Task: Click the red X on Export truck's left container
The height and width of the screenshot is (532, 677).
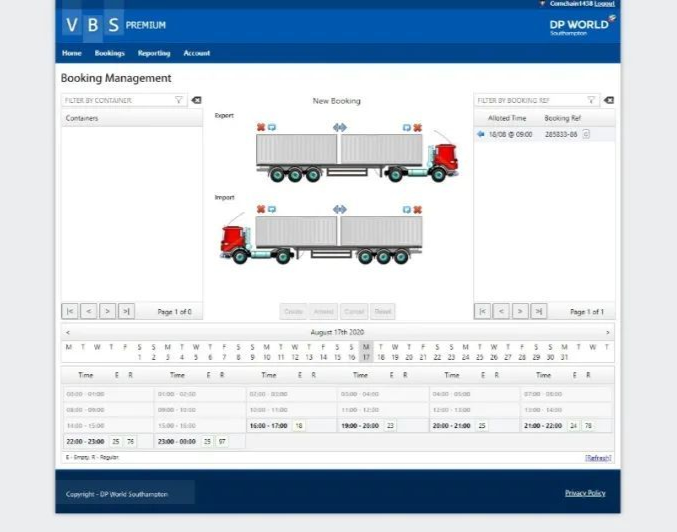Action: click(x=261, y=127)
